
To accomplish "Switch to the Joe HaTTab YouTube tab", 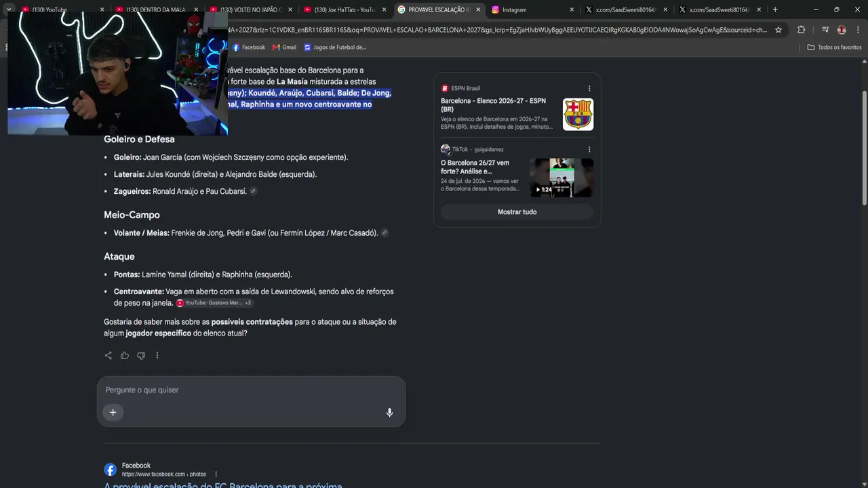I will click(344, 9).
